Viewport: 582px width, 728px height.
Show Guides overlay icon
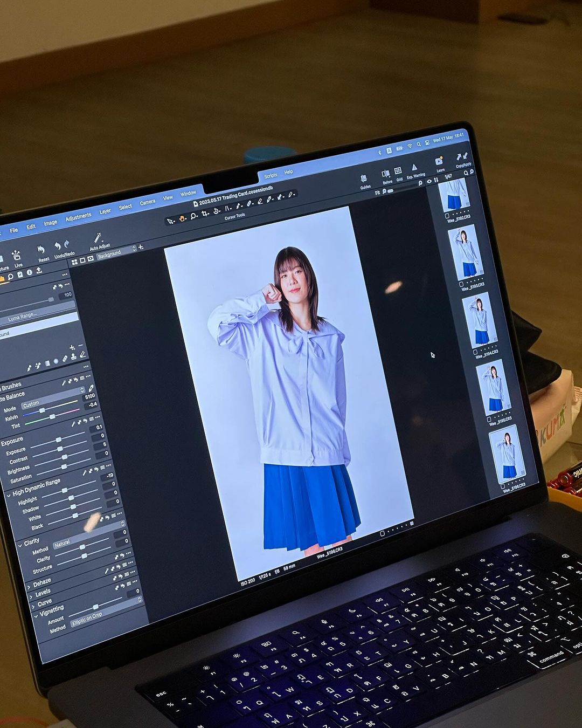(x=364, y=178)
